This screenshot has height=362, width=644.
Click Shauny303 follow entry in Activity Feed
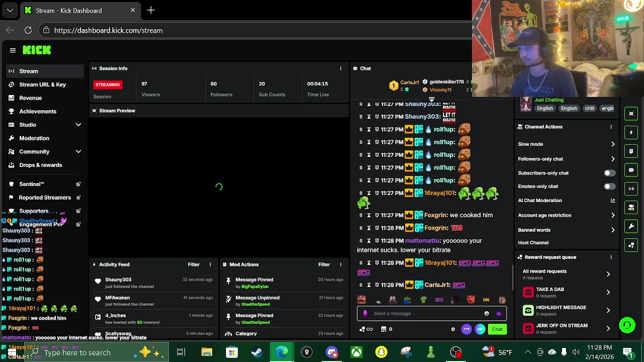[x=153, y=283]
